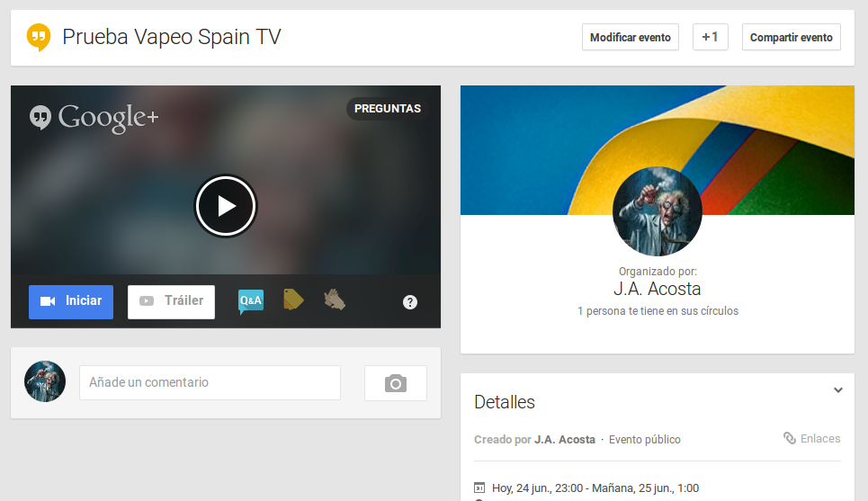Start the broadcast with Iniciar button
This screenshot has width=868, height=501.
[x=71, y=301]
